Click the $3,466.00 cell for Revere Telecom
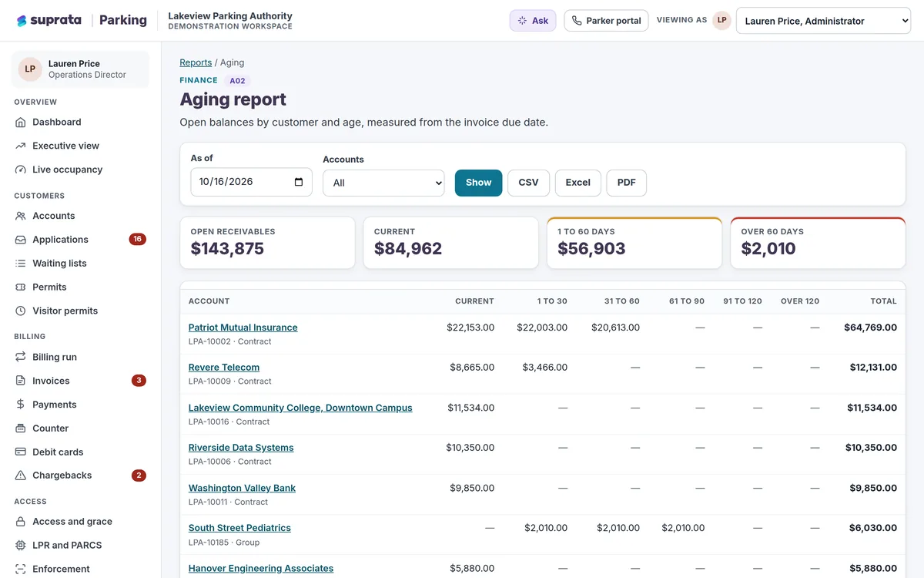Image resolution: width=924 pixels, height=578 pixels. pyautogui.click(x=544, y=368)
